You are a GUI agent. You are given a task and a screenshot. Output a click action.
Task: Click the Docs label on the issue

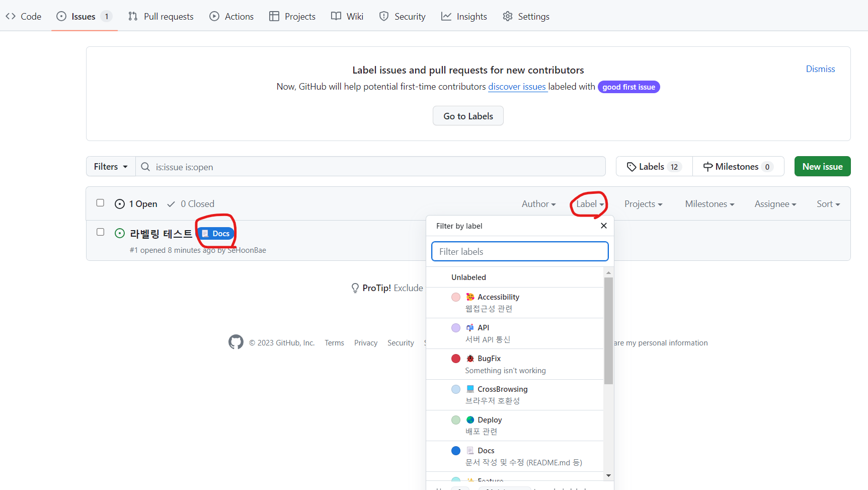point(216,233)
